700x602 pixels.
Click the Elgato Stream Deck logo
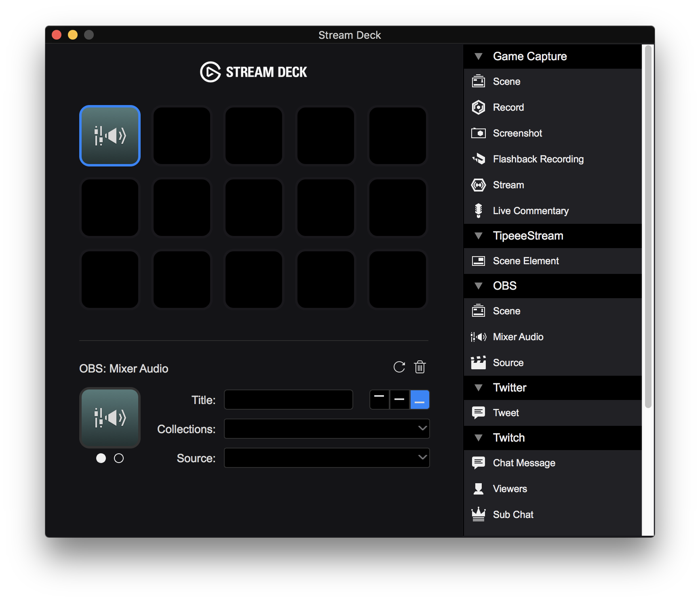(x=253, y=72)
